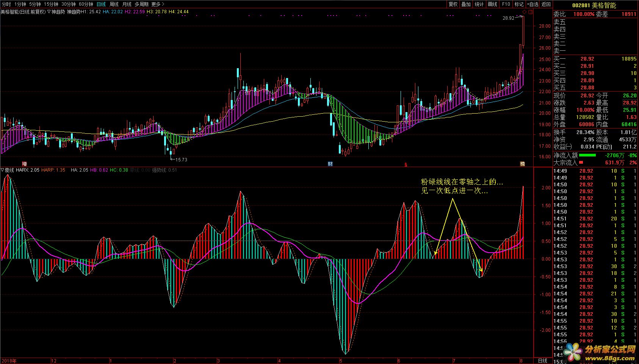Open the 统计 statistics button

point(479,4)
